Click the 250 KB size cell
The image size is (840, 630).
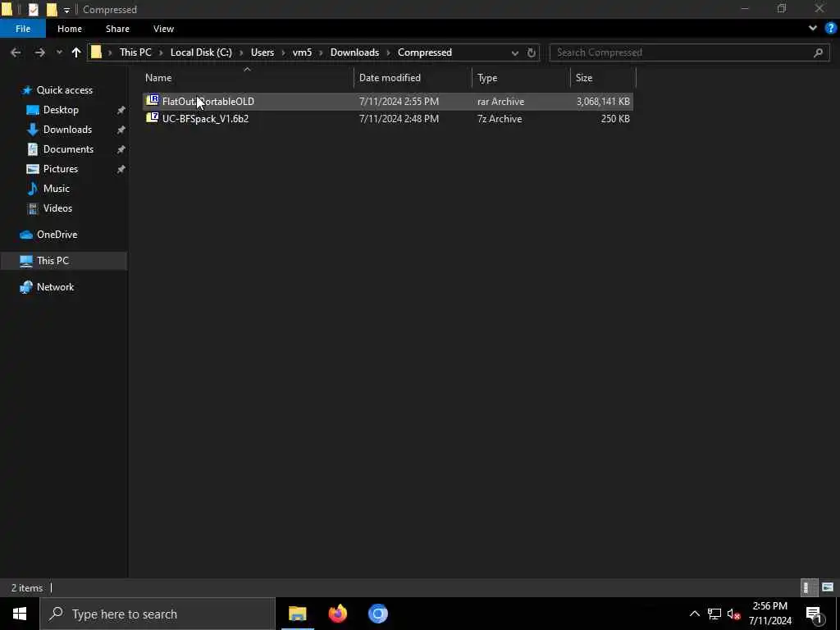point(615,118)
